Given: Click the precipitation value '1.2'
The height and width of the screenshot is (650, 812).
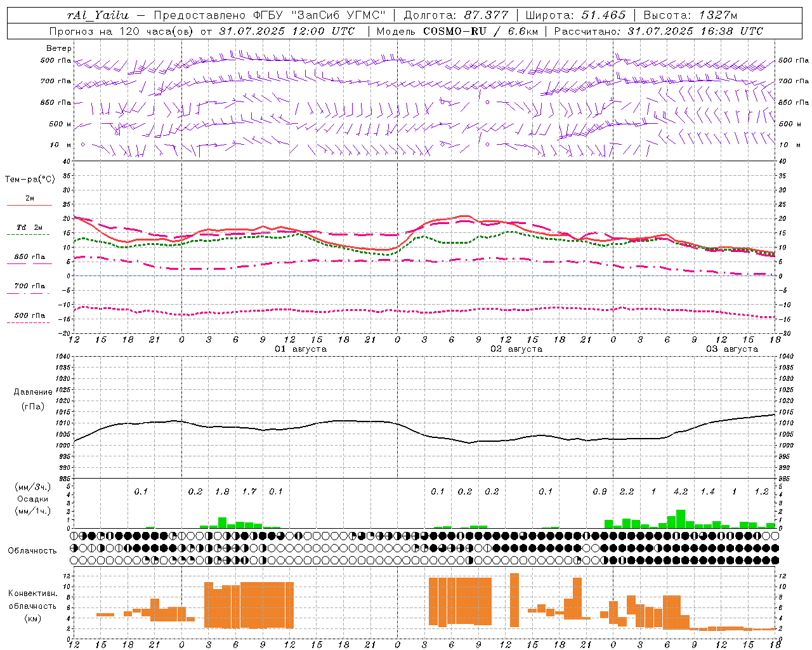Looking at the screenshot, I should pos(761,492).
